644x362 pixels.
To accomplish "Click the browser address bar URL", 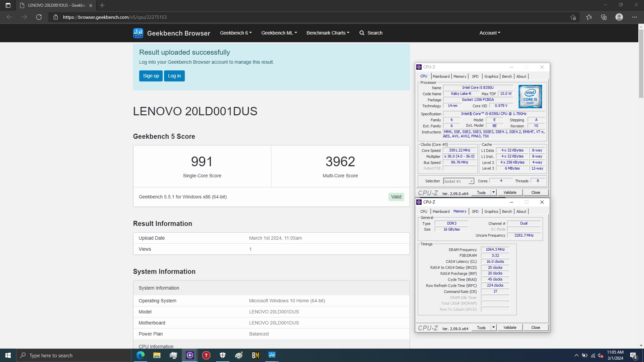I will pos(115,17).
